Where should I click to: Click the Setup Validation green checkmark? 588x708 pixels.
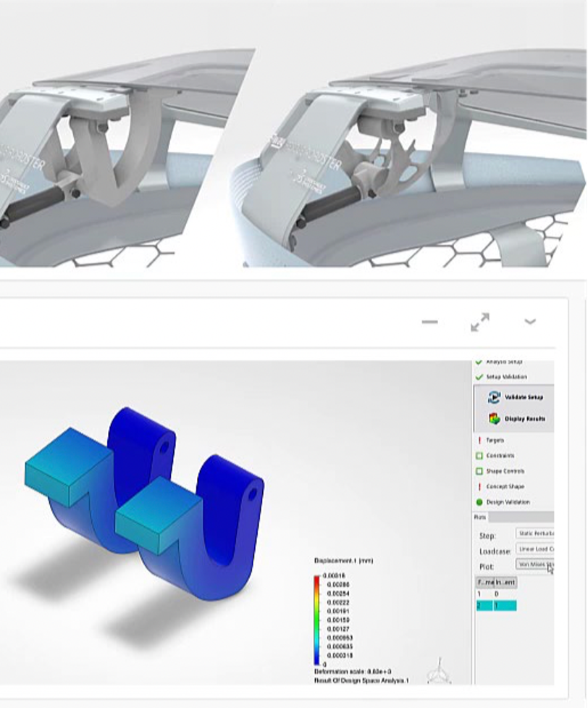pyautogui.click(x=479, y=377)
